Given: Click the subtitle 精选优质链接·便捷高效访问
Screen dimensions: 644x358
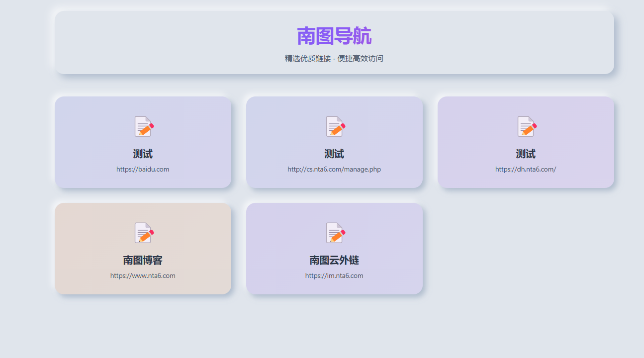Looking at the screenshot, I should pyautogui.click(x=334, y=58).
